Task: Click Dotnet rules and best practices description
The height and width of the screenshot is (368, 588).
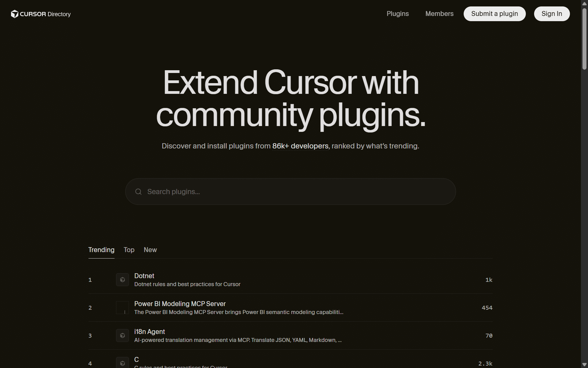Action: point(187,284)
